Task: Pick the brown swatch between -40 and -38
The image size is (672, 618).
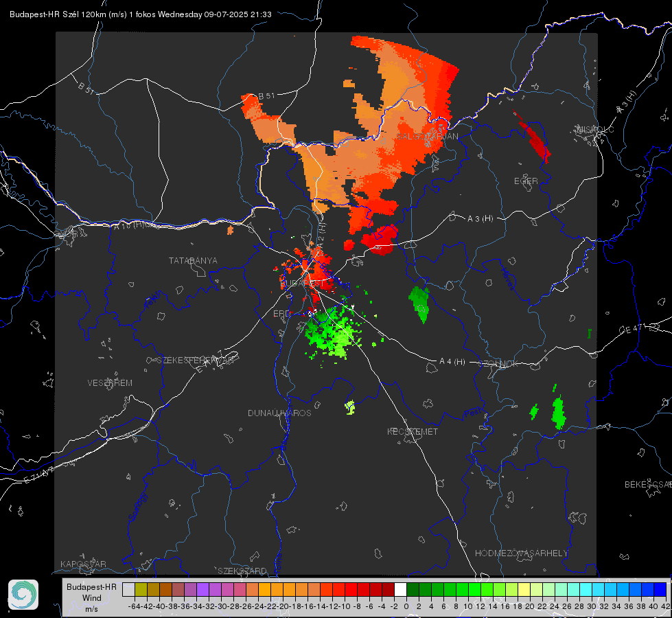Action: click(165, 589)
